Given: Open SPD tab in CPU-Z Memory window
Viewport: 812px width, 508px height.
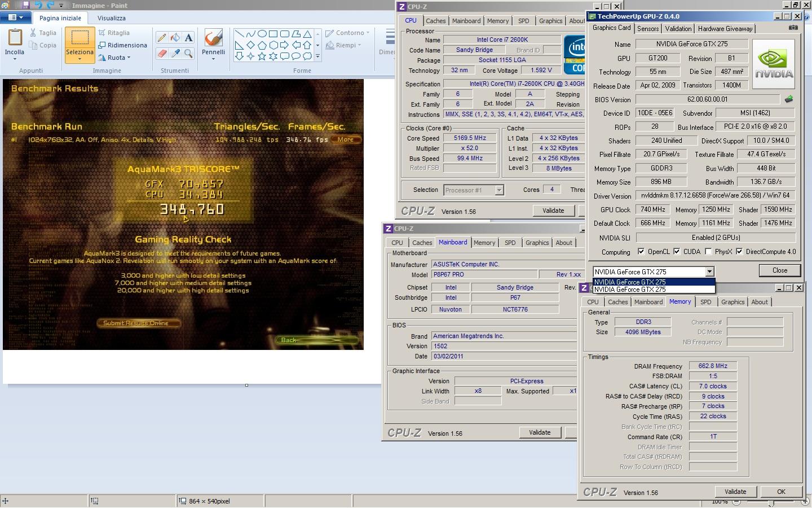Looking at the screenshot, I should tap(705, 302).
